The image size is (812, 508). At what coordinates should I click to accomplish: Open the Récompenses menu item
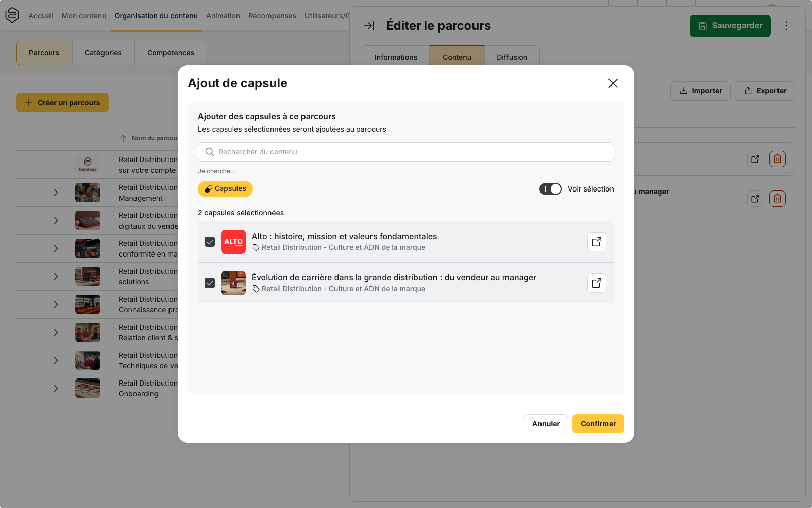pos(272,16)
